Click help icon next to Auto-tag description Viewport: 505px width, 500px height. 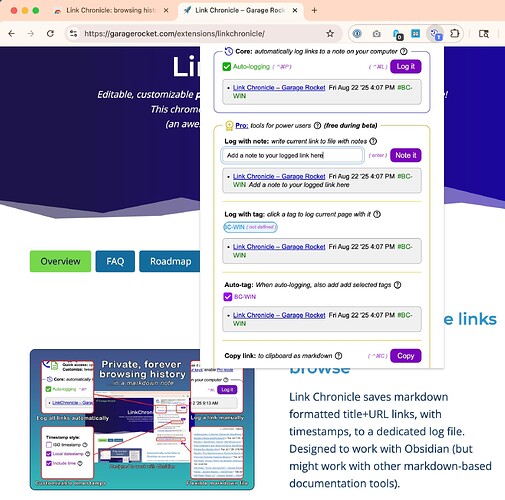click(x=397, y=285)
